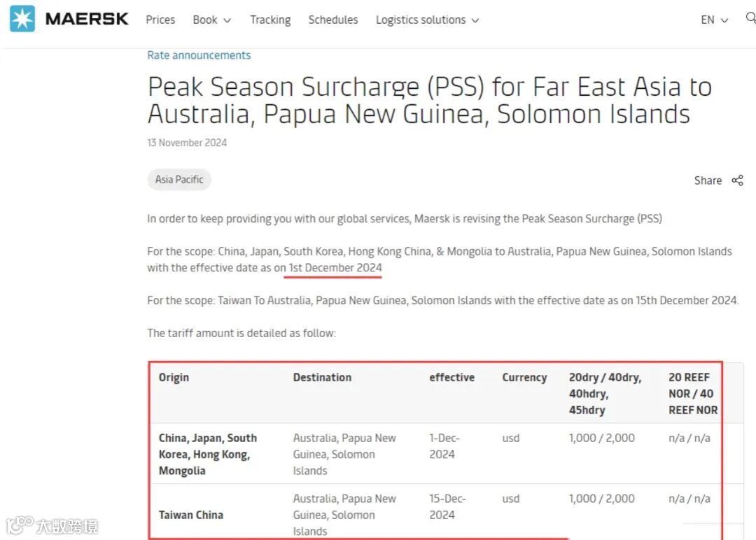Click the Maersk star logo icon
The height and width of the screenshot is (540, 756).
coord(22,19)
